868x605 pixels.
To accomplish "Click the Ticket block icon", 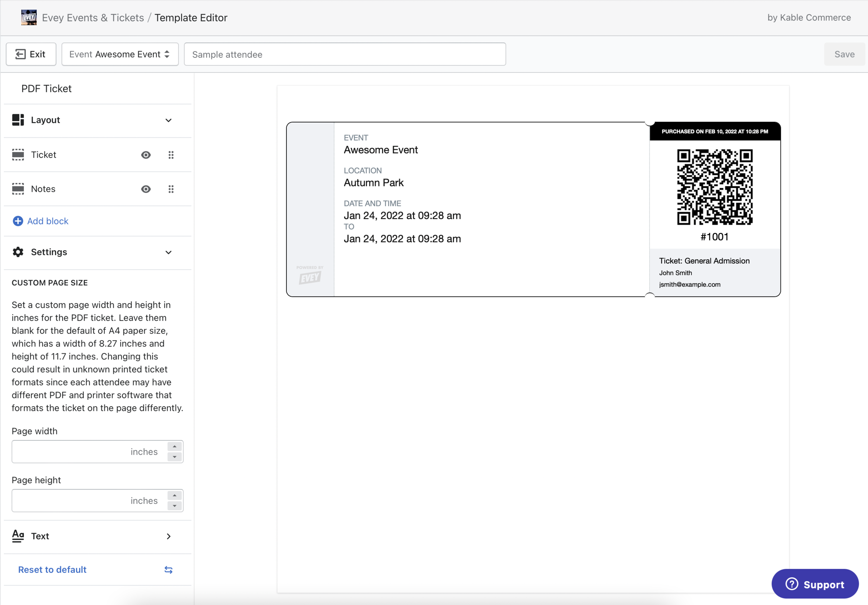I will point(18,154).
